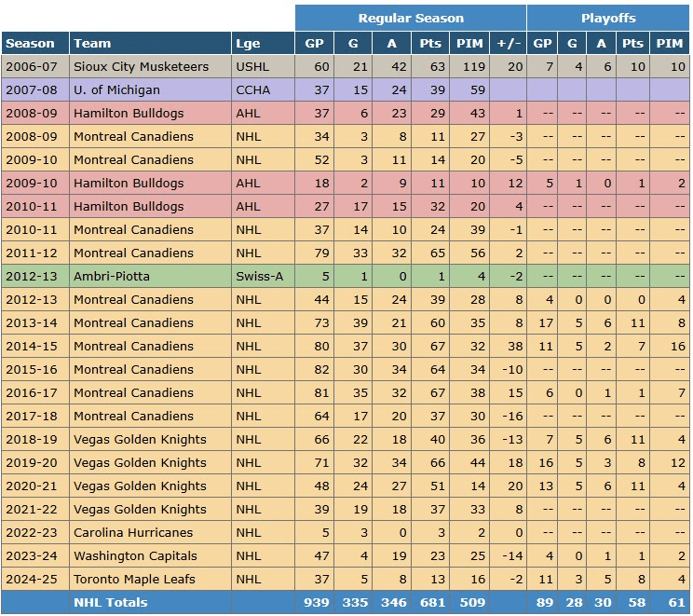Click the 2017-18 season cell

pyautogui.click(x=34, y=417)
